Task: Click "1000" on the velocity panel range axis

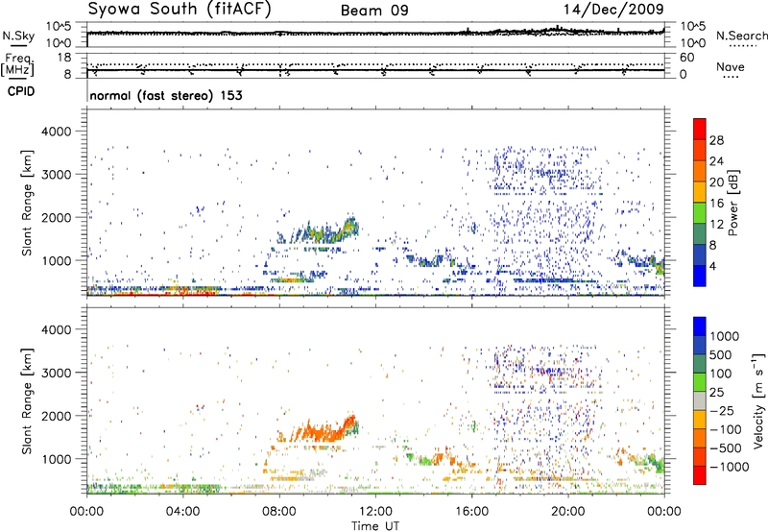Action: pyautogui.click(x=57, y=459)
